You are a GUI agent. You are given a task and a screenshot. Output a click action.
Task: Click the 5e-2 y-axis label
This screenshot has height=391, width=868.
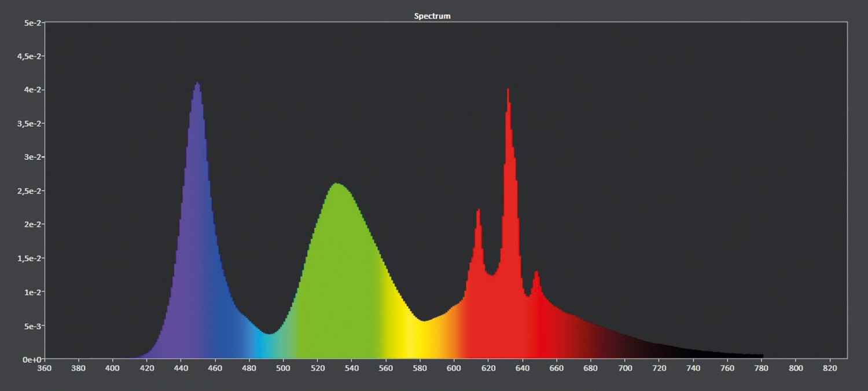(x=32, y=23)
